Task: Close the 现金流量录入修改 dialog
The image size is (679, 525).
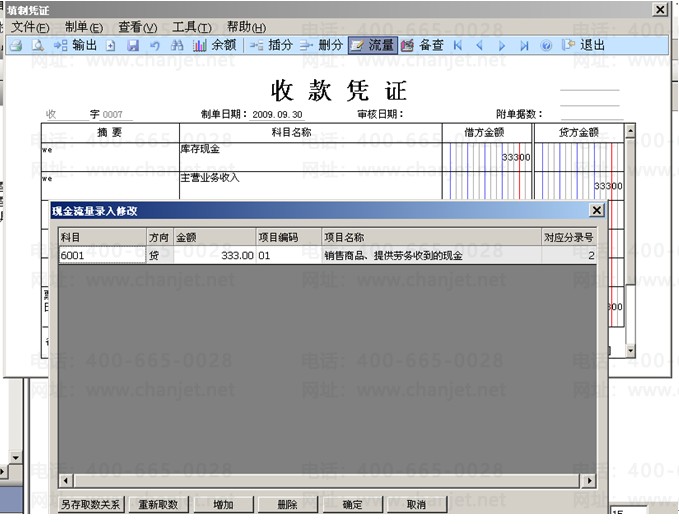Action: 597,210
